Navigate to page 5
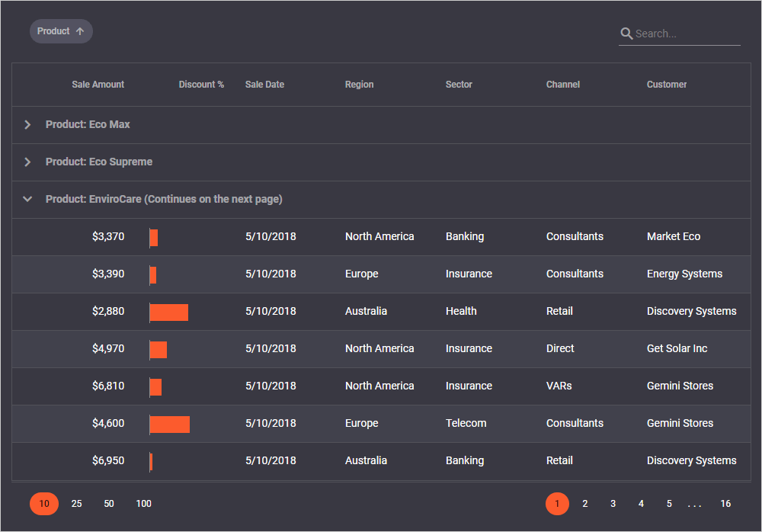The height and width of the screenshot is (532, 762). [669, 504]
